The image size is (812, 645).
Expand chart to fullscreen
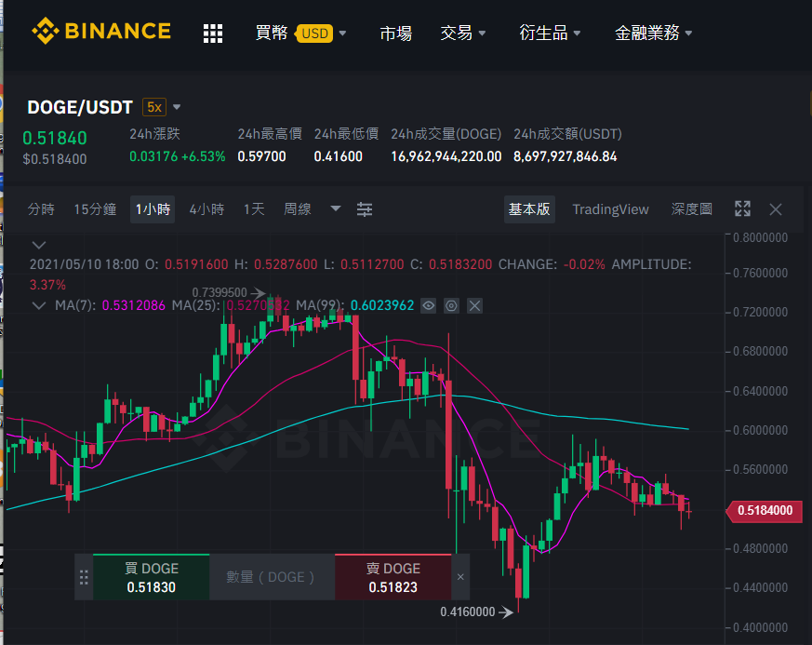(x=742, y=208)
